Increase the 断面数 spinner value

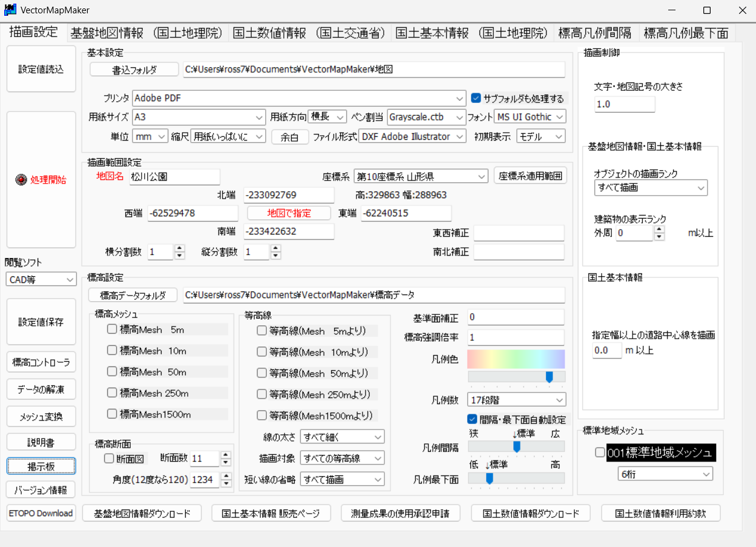(x=226, y=456)
